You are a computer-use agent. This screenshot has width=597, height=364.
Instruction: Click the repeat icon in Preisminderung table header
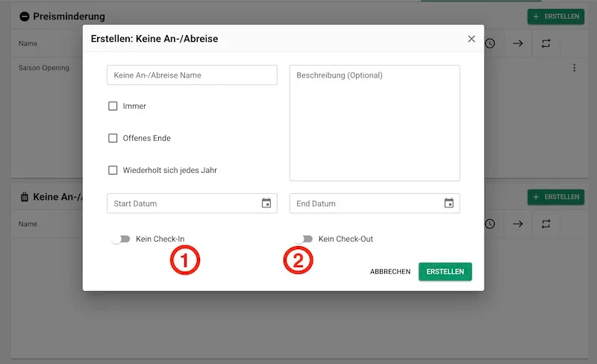[x=546, y=43]
